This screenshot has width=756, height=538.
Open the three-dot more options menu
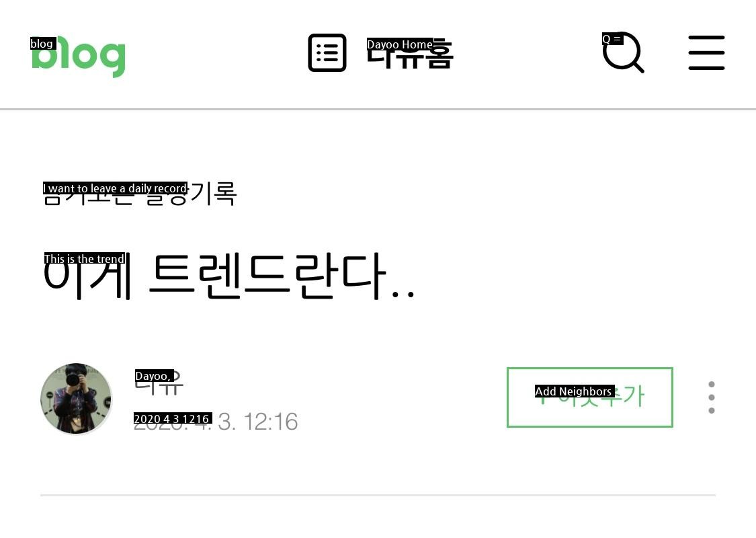click(x=712, y=397)
